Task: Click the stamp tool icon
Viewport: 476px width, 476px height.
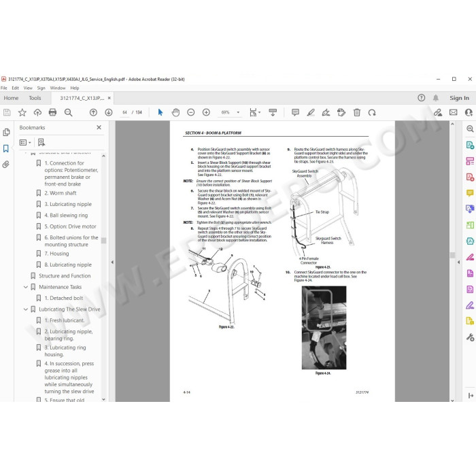Action: coord(341,113)
